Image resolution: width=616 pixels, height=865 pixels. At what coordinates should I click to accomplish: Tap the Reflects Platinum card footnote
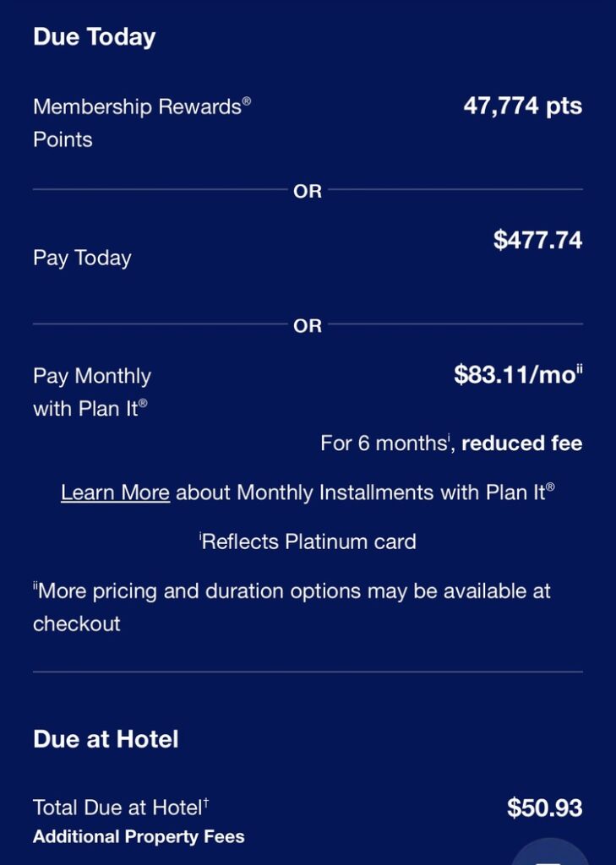point(308,541)
